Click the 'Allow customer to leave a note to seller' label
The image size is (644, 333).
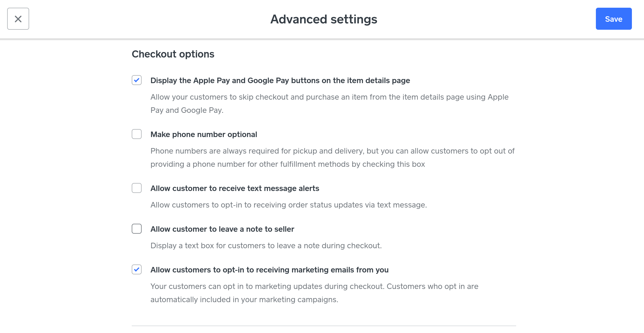coord(222,229)
